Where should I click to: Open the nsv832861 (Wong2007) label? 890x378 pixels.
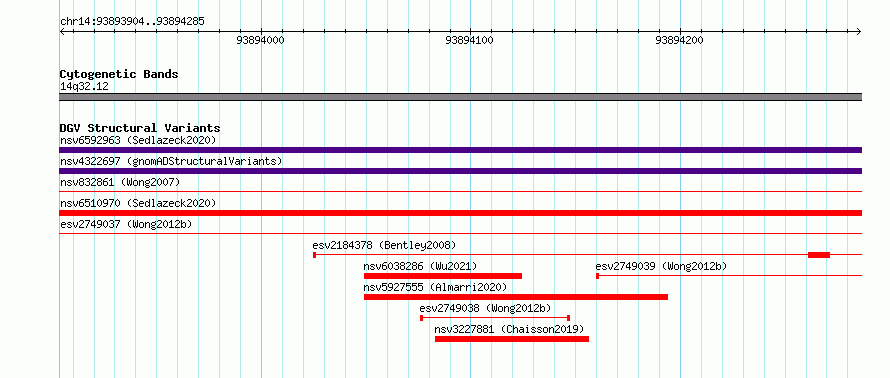(x=120, y=182)
